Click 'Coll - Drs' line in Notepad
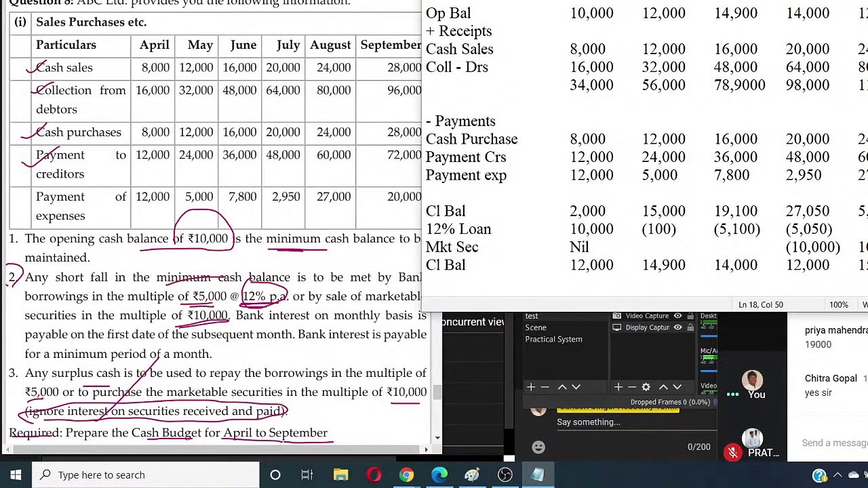 457,67
